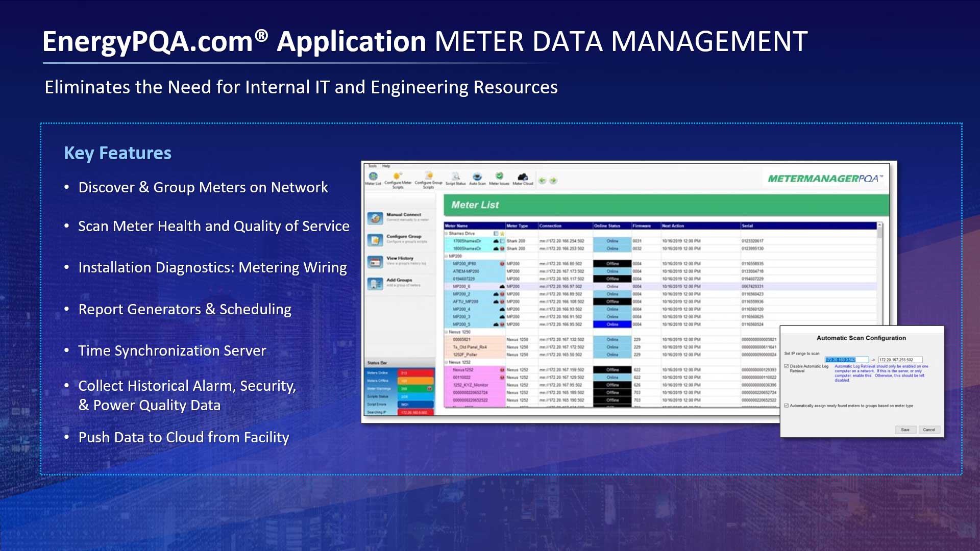Sort by Connection column header

(x=566, y=226)
